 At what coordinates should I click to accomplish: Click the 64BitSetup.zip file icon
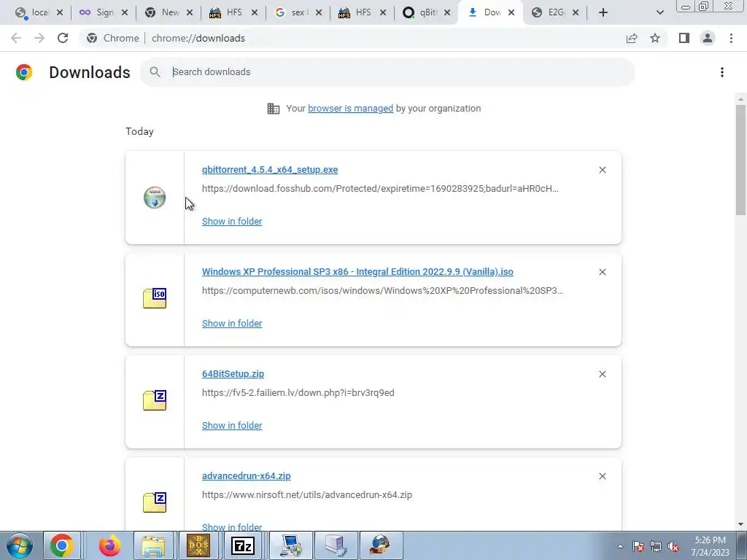point(155,400)
